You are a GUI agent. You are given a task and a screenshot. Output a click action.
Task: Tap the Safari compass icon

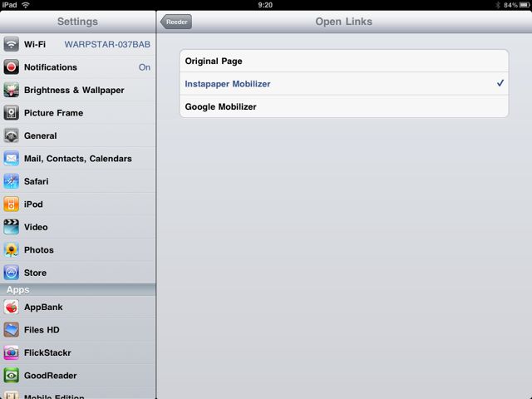click(x=11, y=181)
